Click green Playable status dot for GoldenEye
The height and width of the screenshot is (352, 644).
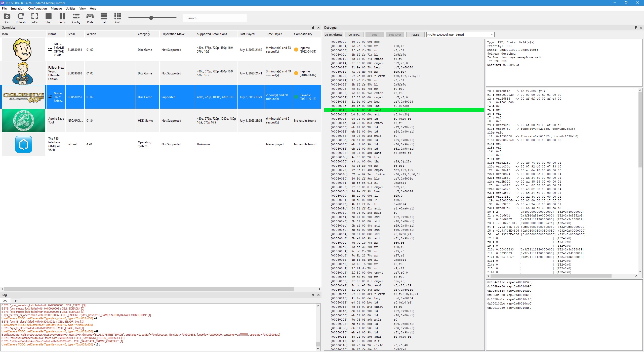coord(296,97)
